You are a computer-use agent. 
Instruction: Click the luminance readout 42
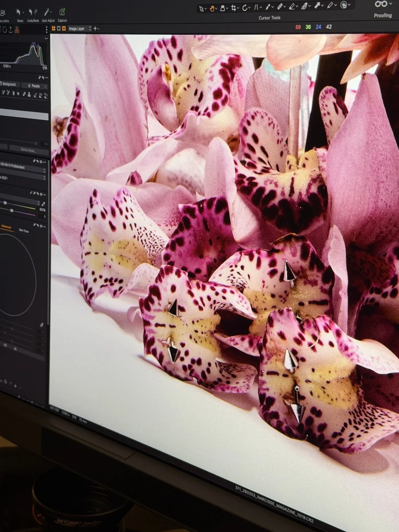tap(329, 27)
